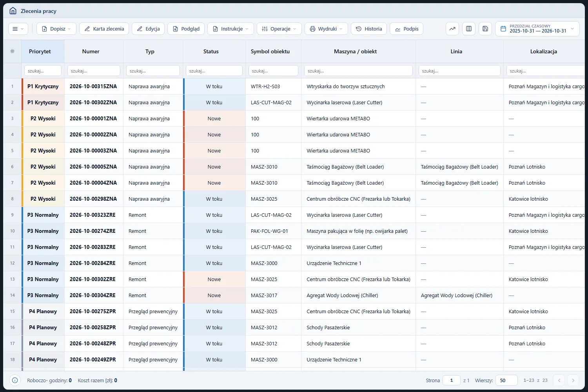The image size is (588, 392).
Task: Show the Historia of the order
Action: click(369, 29)
